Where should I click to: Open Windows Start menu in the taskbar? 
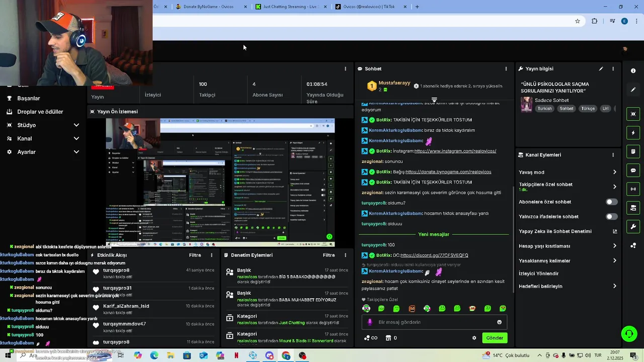click(8, 355)
